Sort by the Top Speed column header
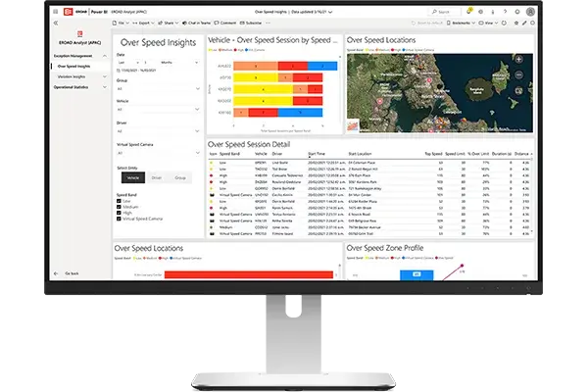Viewport: 588px width, 392px height. coord(433,154)
